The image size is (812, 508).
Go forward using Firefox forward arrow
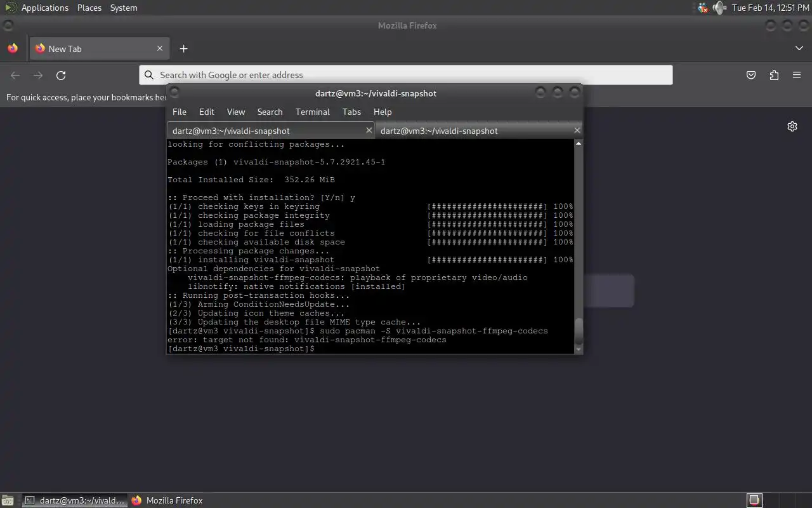click(38, 75)
